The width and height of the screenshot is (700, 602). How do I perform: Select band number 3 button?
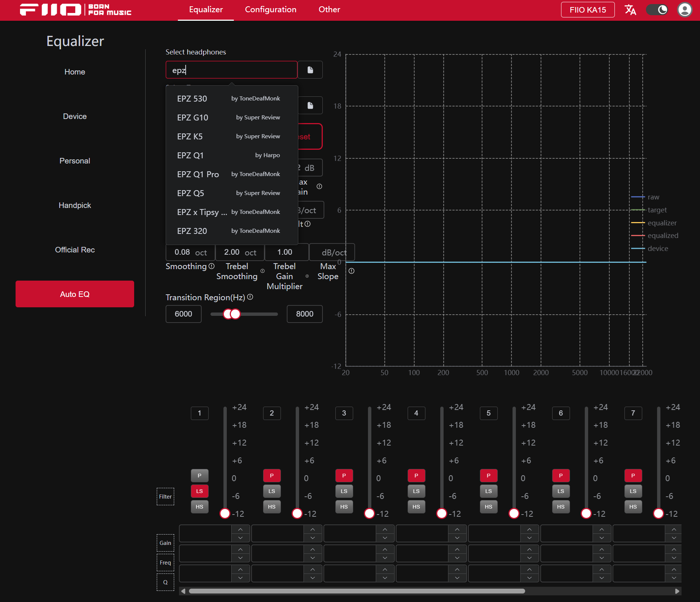[344, 413]
